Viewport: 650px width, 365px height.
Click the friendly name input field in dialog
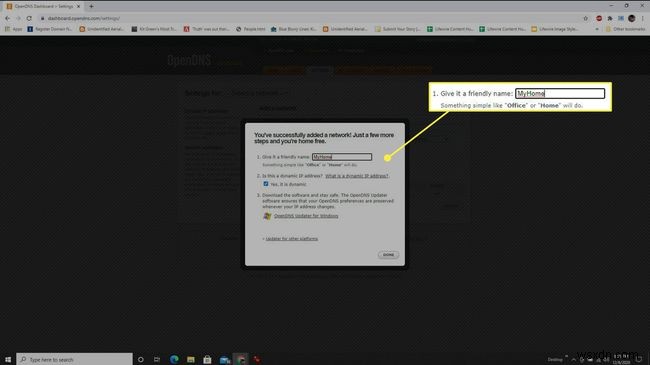pos(342,157)
